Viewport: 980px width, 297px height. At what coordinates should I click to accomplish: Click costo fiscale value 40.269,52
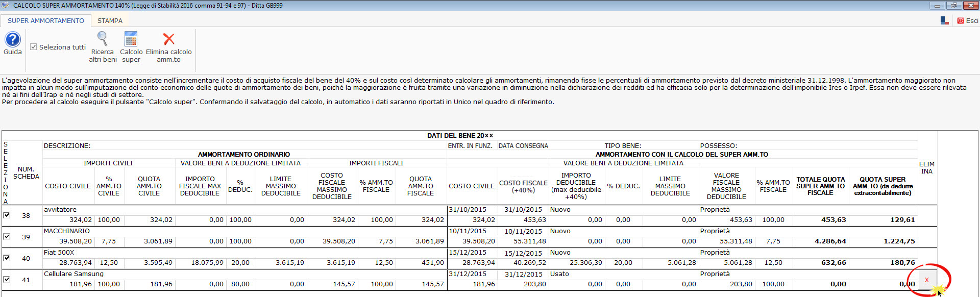point(530,263)
